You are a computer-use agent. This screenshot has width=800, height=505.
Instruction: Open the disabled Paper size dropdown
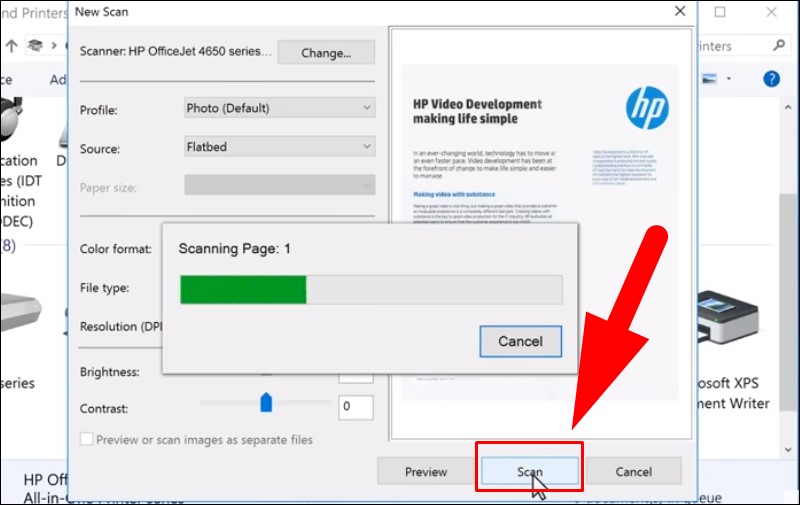280,185
